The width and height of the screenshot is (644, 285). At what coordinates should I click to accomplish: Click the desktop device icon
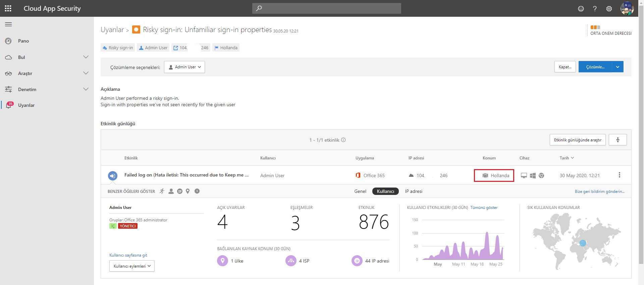[x=524, y=175]
